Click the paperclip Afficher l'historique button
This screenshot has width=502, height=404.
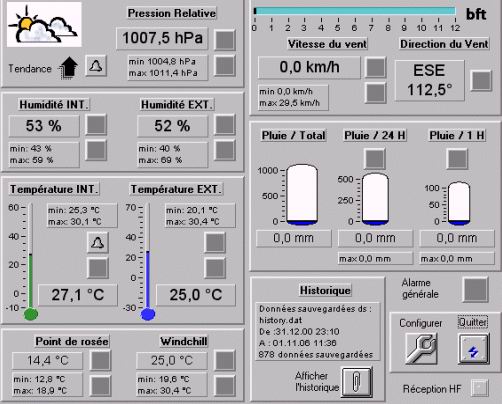point(357,382)
